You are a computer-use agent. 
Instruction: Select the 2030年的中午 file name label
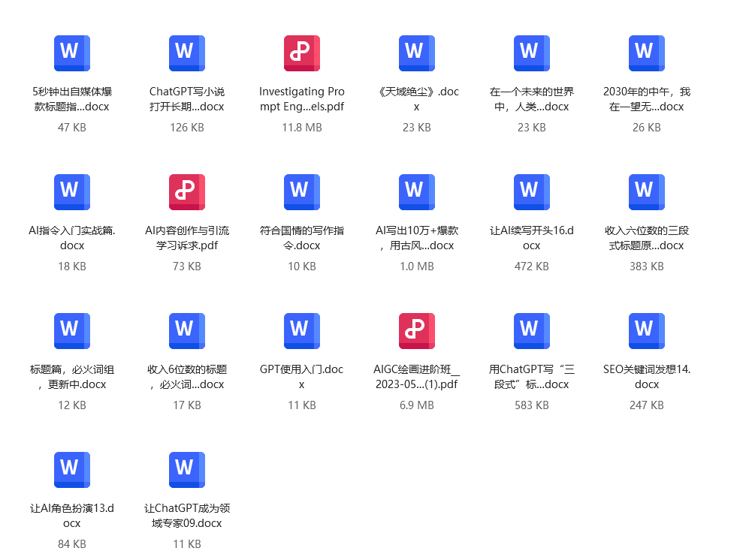[646, 99]
